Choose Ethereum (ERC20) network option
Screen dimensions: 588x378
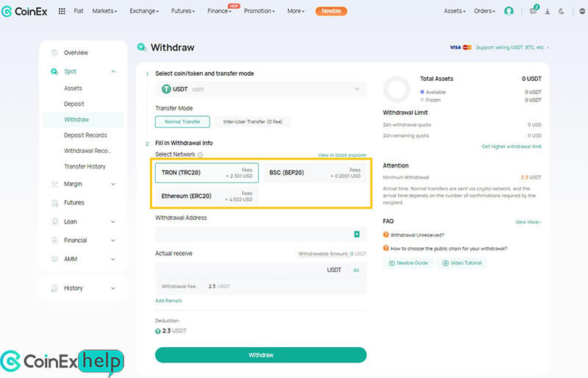pyautogui.click(x=207, y=196)
